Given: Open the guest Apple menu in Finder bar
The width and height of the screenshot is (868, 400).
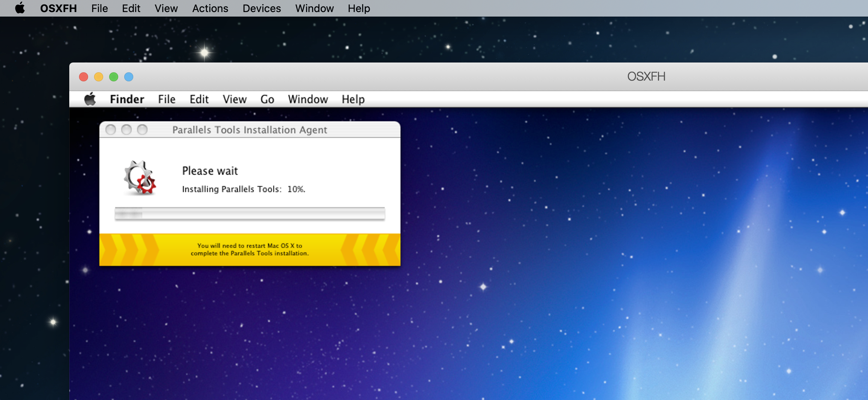Looking at the screenshot, I should (90, 99).
